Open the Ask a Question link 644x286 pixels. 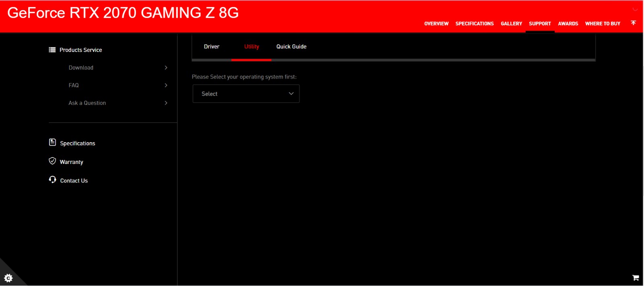(87, 103)
